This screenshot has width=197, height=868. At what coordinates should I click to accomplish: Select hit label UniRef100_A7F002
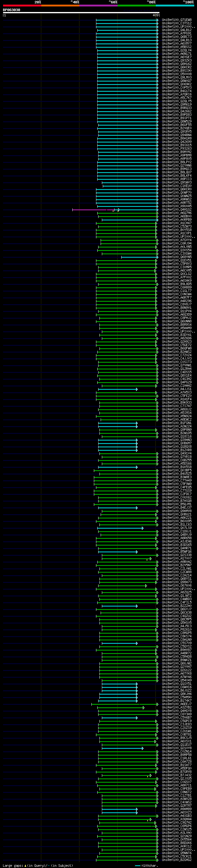pyautogui.click(x=177, y=277)
